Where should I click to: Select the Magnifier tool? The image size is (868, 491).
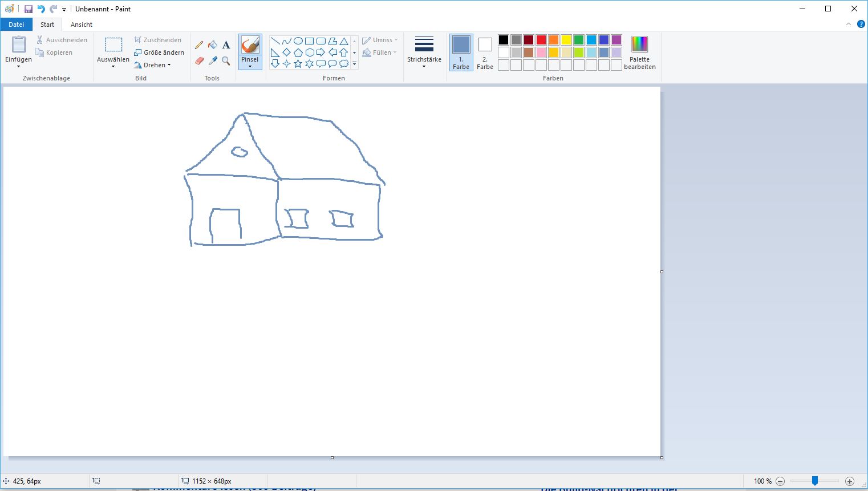point(226,60)
